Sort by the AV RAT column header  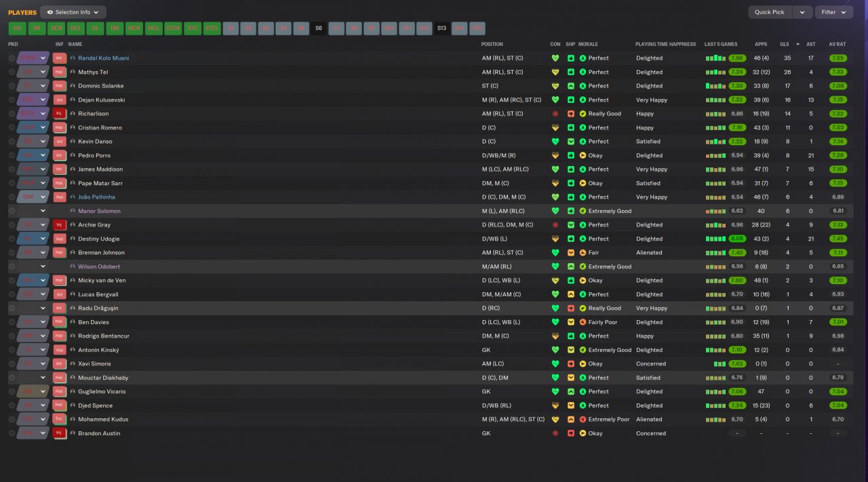(x=837, y=44)
